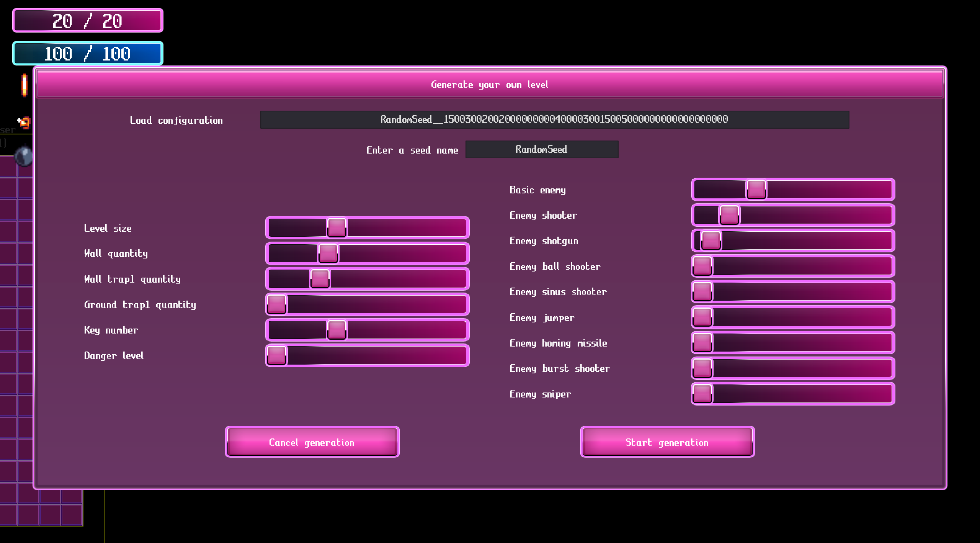Image resolution: width=980 pixels, height=543 pixels.
Task: Click the Wall trap1 quantity slider handle
Action: click(x=320, y=278)
